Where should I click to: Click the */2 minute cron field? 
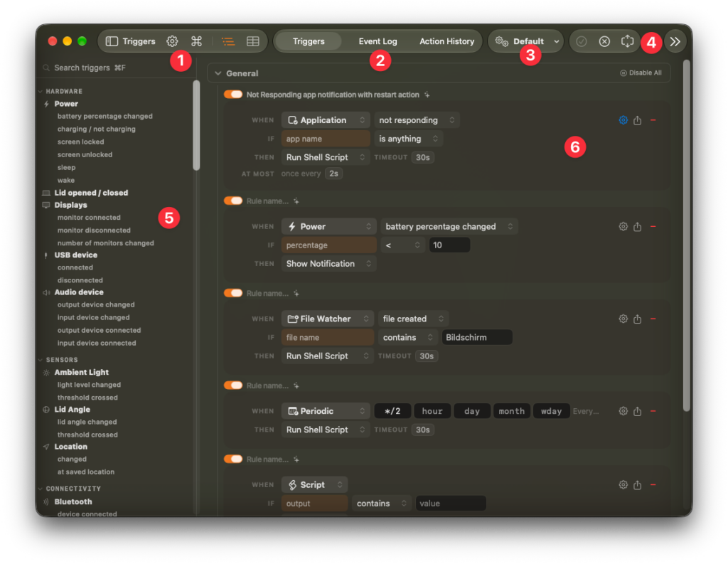[x=392, y=411]
